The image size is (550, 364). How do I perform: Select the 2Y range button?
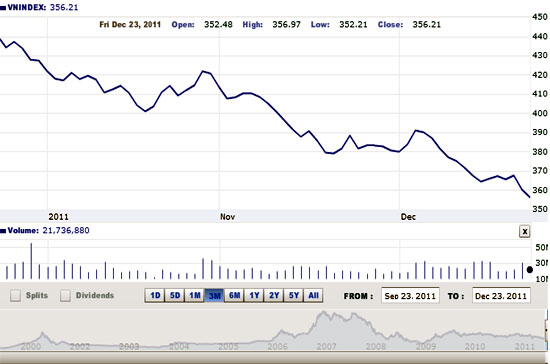pyautogui.click(x=274, y=296)
